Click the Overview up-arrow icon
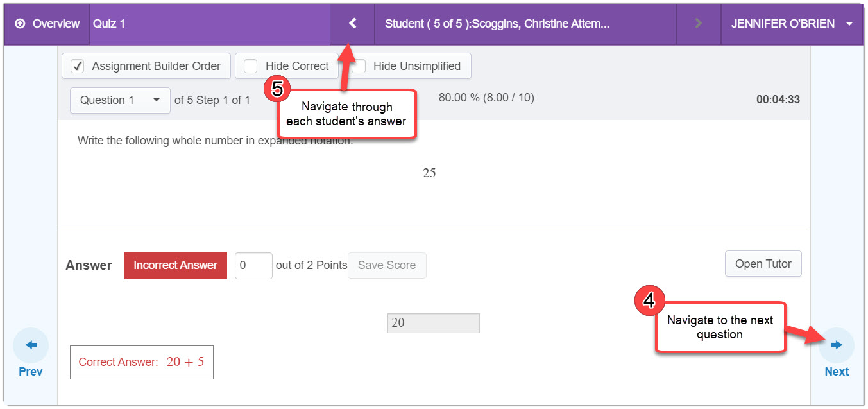The width and height of the screenshot is (868, 409). pos(20,24)
